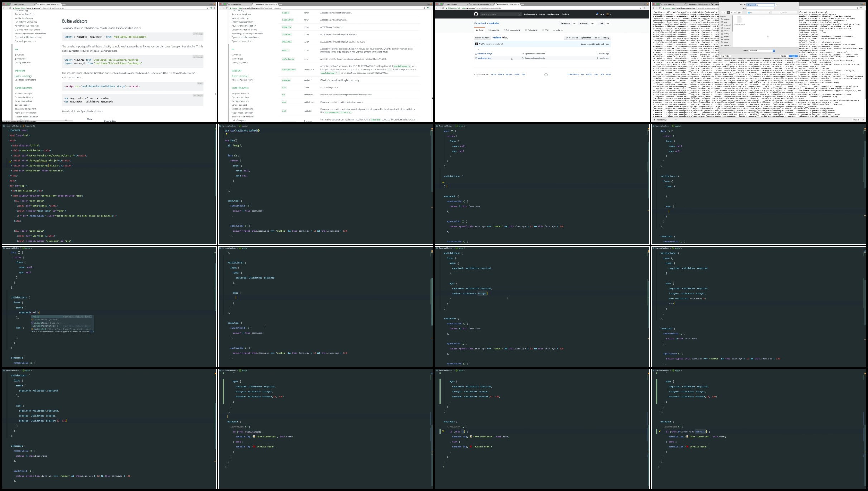This screenshot has height=491, width=868.
Task: Open the GitHub notifications bell
Action: pos(597,14)
